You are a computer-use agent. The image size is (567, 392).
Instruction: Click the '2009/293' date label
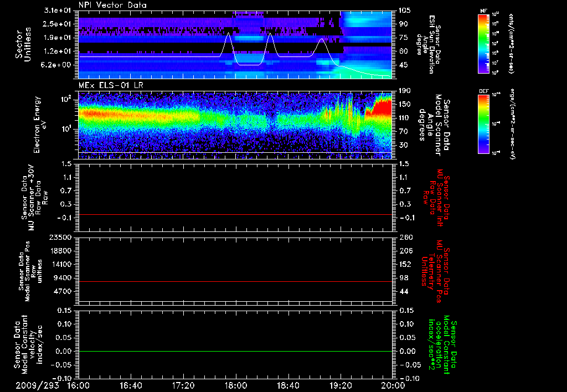tap(37, 385)
